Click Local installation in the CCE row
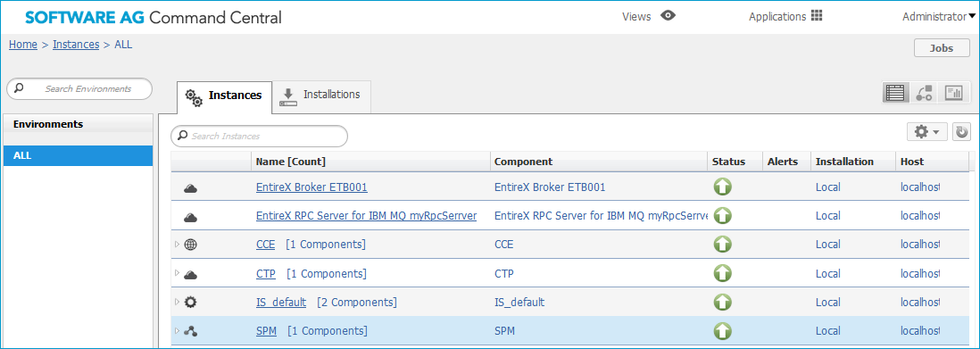The width and height of the screenshot is (980, 349). click(x=827, y=245)
